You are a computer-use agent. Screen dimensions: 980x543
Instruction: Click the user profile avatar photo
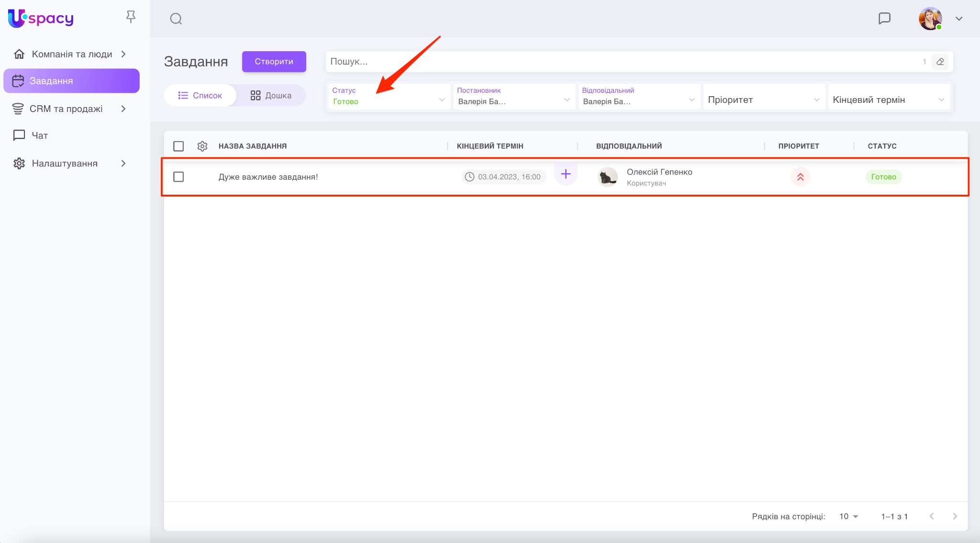(930, 19)
